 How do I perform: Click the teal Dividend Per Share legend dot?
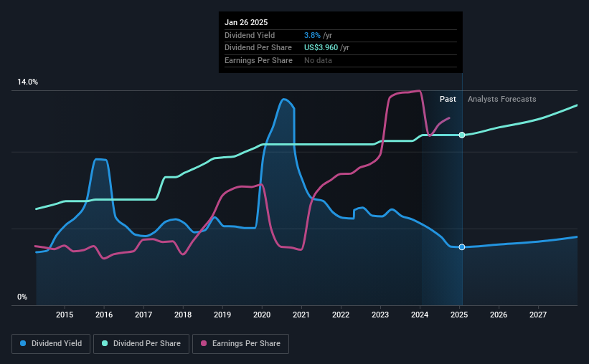pos(105,343)
